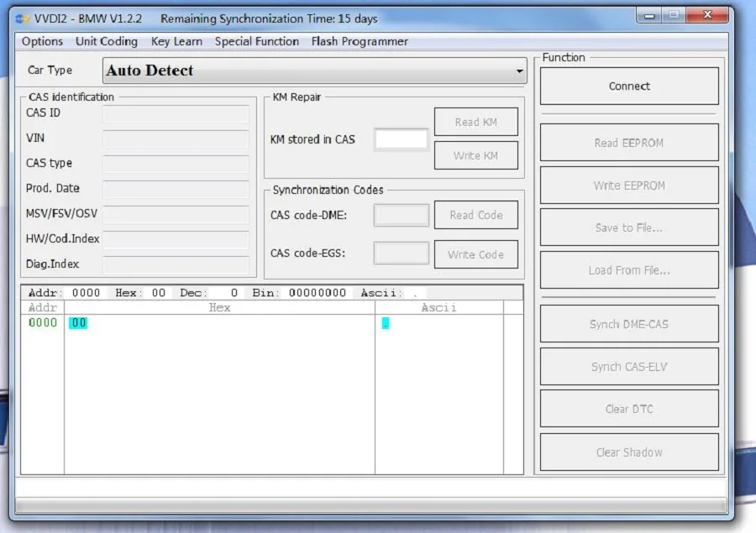Click the Clear Shadow button
756x533 pixels.
coord(629,452)
